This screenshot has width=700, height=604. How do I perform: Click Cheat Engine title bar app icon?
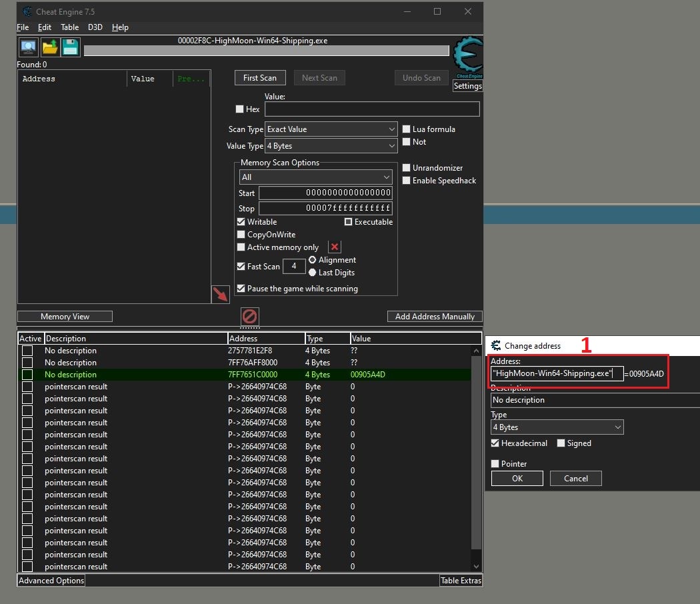(27, 11)
